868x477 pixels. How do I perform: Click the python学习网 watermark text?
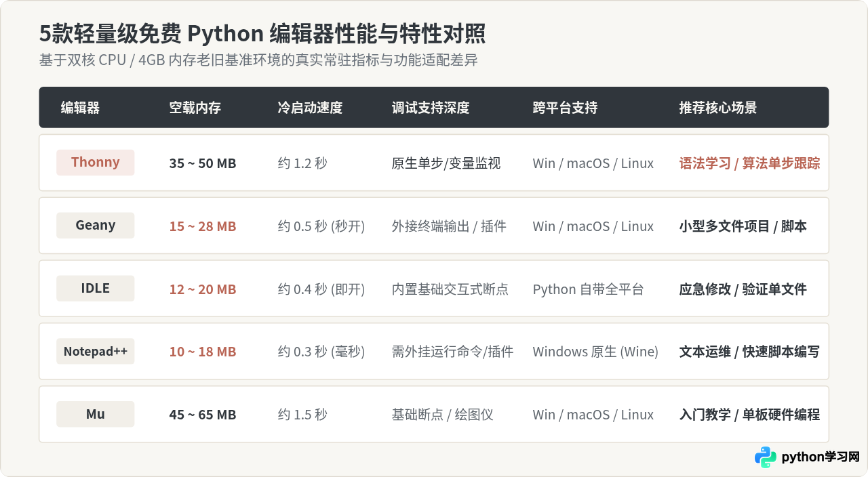point(821,457)
